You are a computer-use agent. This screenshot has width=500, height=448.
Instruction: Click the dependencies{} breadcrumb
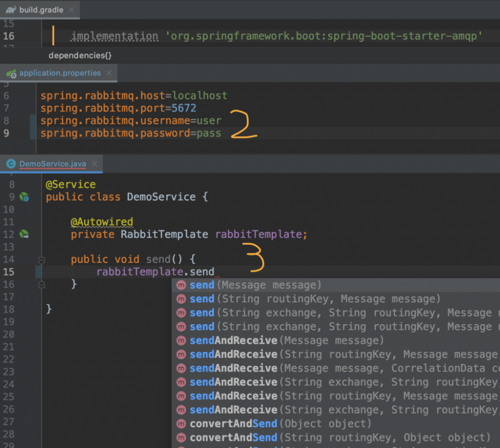80,55
